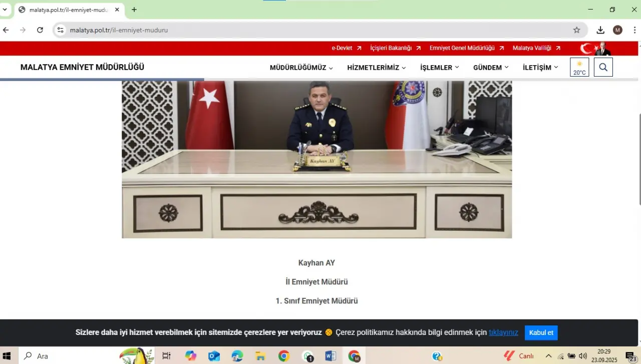Open Outlook from the taskbar
Image resolution: width=641 pixels, height=364 pixels.
tap(214, 356)
